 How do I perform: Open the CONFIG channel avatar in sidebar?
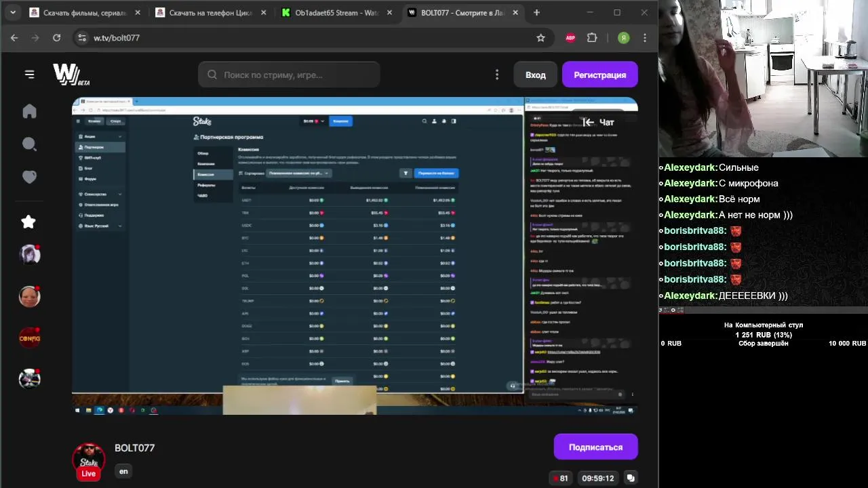[x=29, y=338]
